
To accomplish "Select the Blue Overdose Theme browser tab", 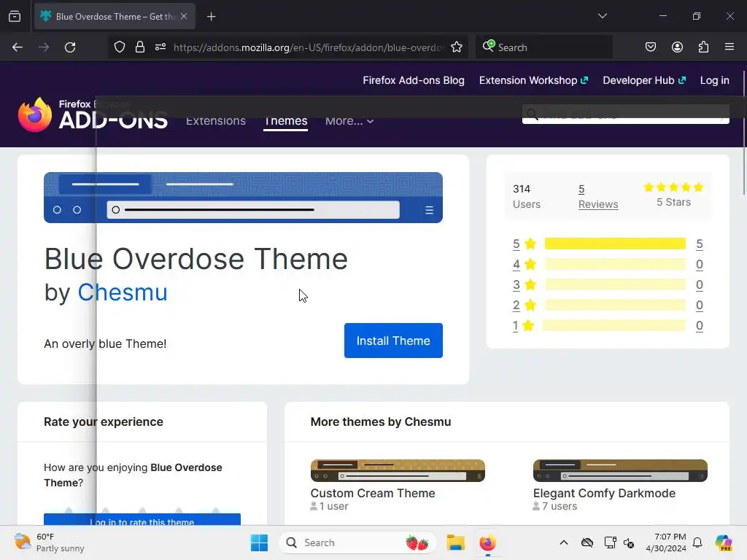I will tap(115, 17).
